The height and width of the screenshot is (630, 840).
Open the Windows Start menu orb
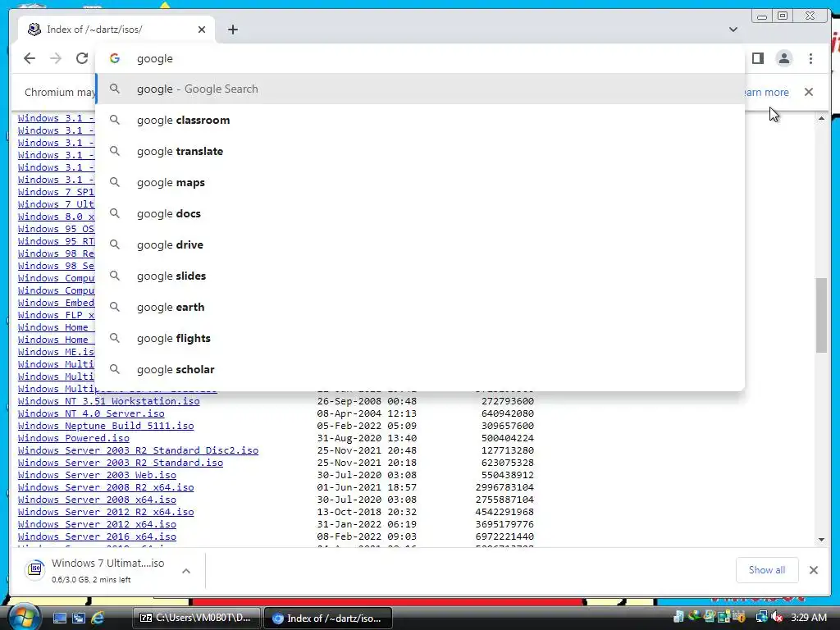pyautogui.click(x=24, y=617)
